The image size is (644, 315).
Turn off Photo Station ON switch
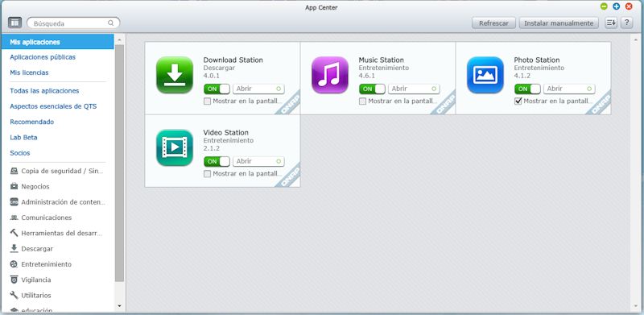point(527,89)
